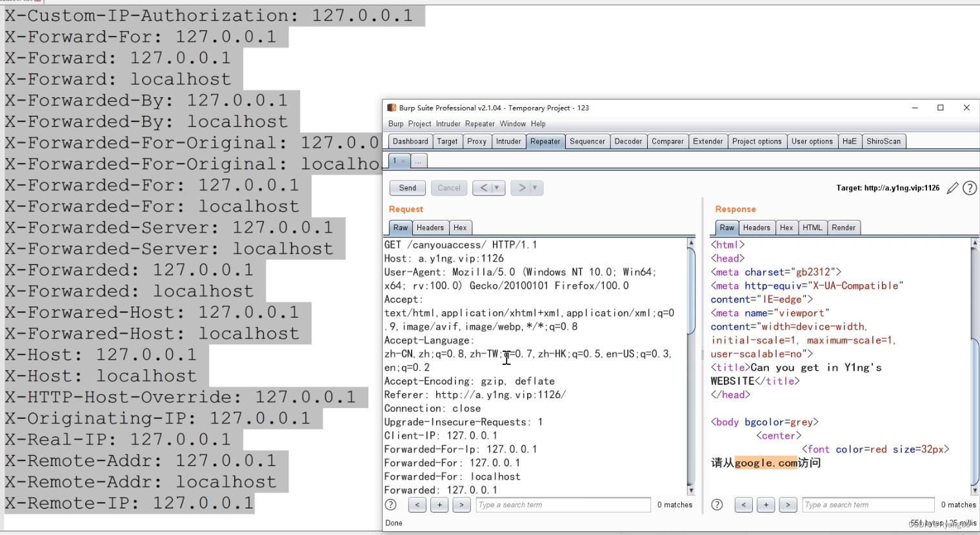
Task: Open the Sequencer tab
Action: [587, 141]
